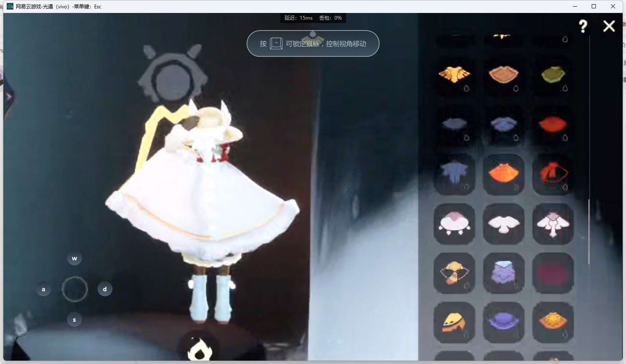The height and width of the screenshot is (364, 626).
Task: Pick the blue tattered cape
Action: tap(454, 174)
